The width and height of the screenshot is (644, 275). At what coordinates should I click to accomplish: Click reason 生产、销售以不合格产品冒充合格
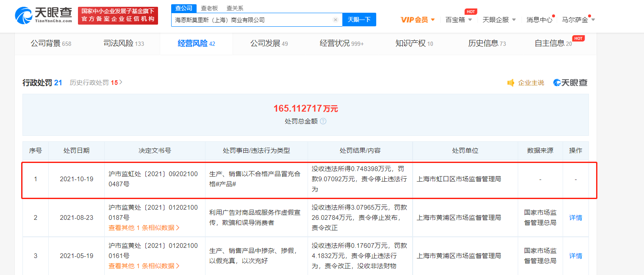tap(255, 179)
